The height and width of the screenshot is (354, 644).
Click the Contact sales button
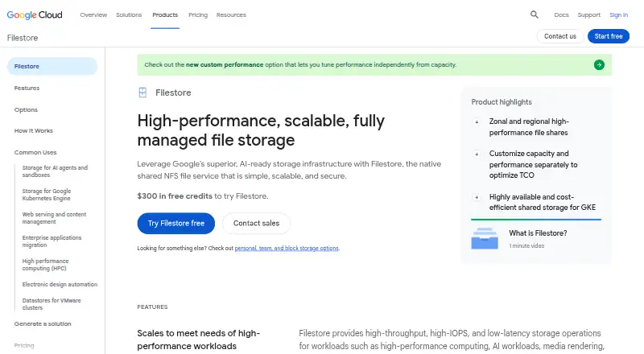[256, 224]
